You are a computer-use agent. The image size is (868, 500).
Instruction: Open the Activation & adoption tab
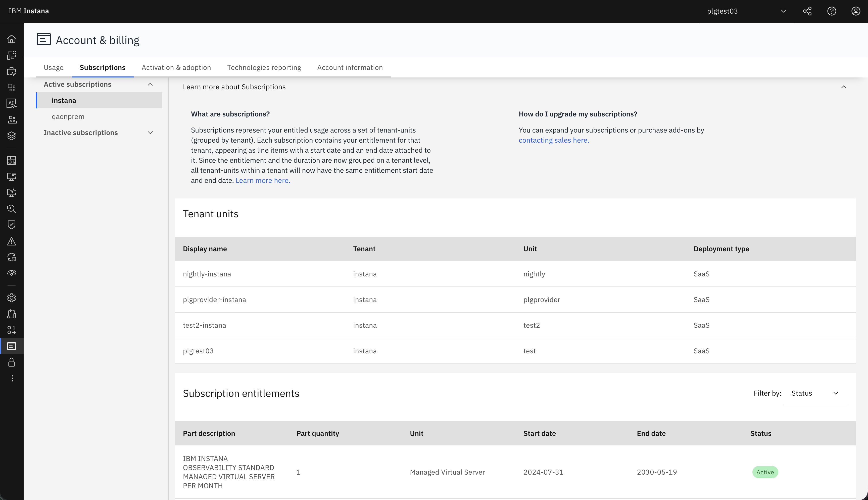[176, 68]
